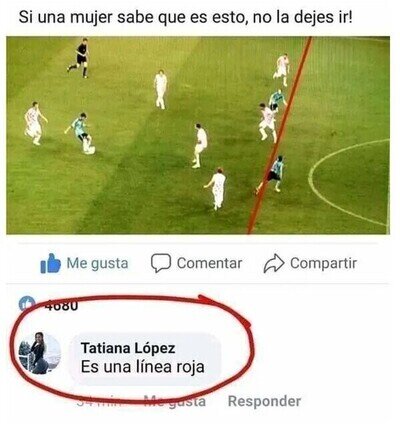Click the name Tatiana López
Image resolution: width=400 pixels, height=424 pixels.
point(128,348)
